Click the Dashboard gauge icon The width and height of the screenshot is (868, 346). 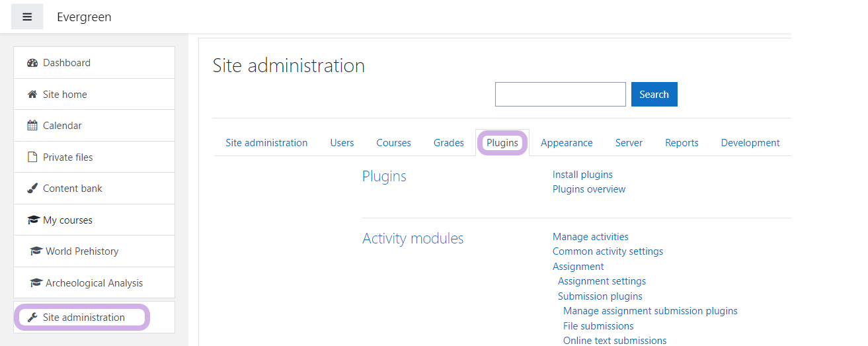32,63
